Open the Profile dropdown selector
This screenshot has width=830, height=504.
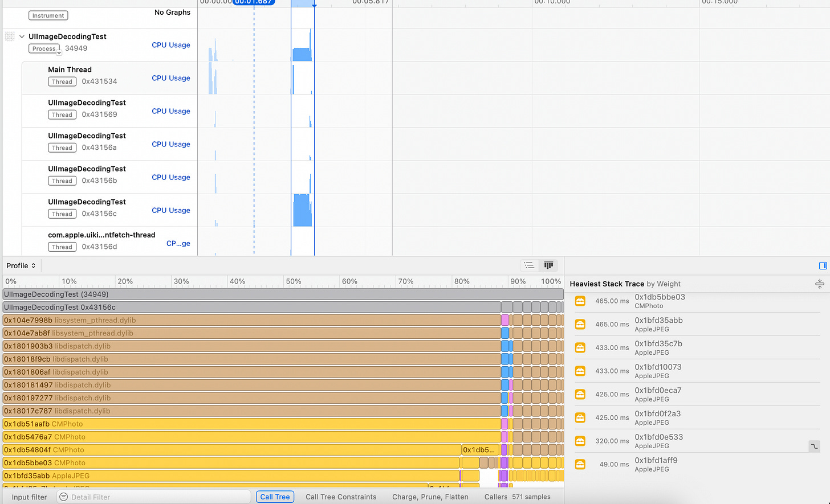[21, 265]
